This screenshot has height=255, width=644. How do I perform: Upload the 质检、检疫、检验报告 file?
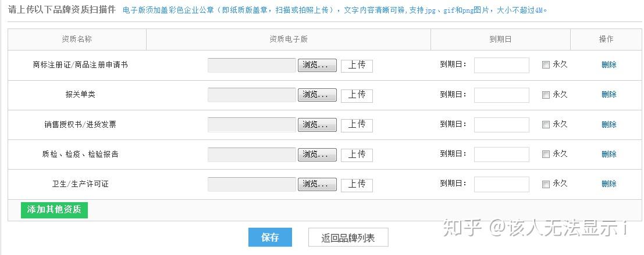point(357,155)
